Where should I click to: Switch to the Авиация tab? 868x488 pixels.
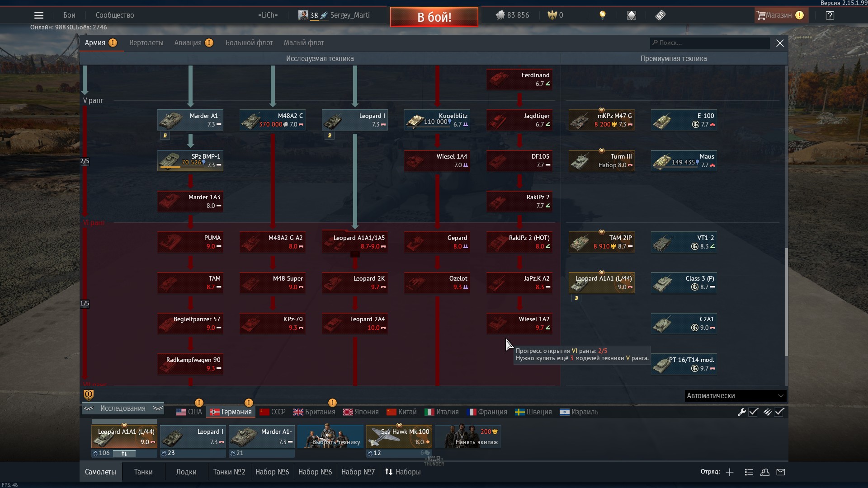pyautogui.click(x=188, y=43)
